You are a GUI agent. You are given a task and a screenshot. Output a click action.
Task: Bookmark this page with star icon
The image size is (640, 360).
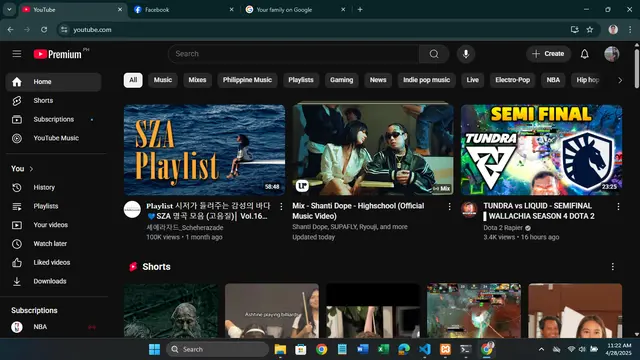point(589,29)
